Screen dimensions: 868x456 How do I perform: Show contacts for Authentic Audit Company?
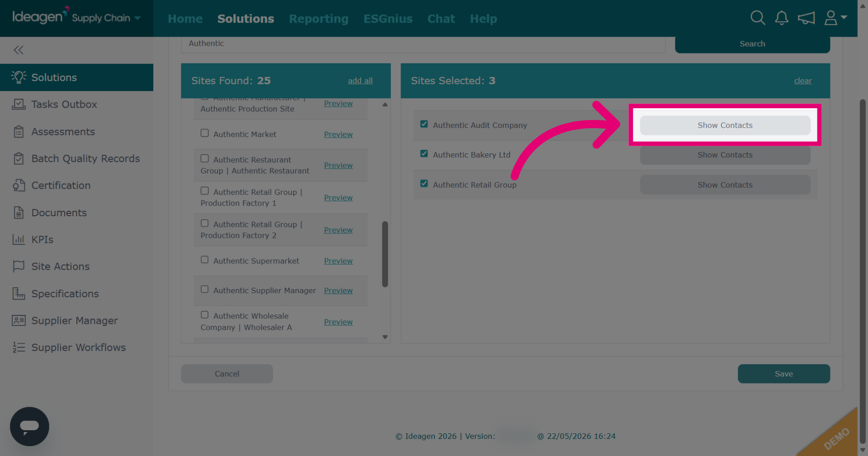pyautogui.click(x=725, y=125)
